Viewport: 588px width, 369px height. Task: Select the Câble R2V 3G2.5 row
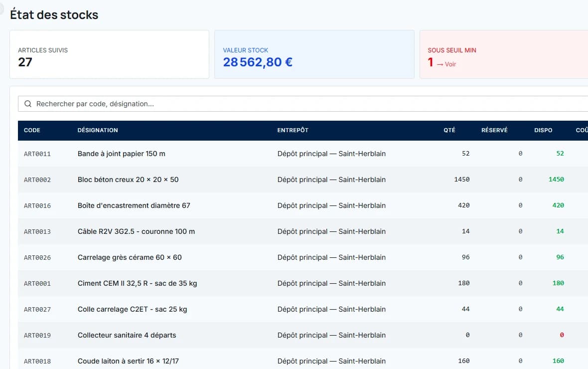click(303, 231)
